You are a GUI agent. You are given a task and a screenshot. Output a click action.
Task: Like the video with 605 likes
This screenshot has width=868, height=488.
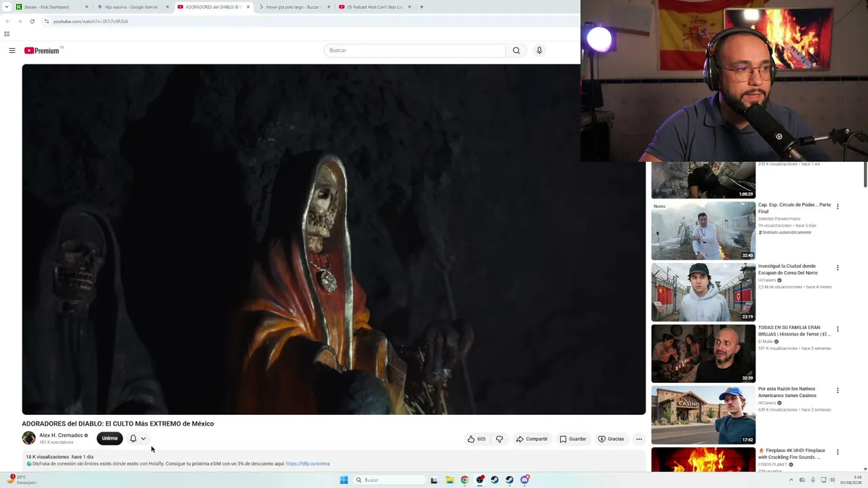[477, 439]
